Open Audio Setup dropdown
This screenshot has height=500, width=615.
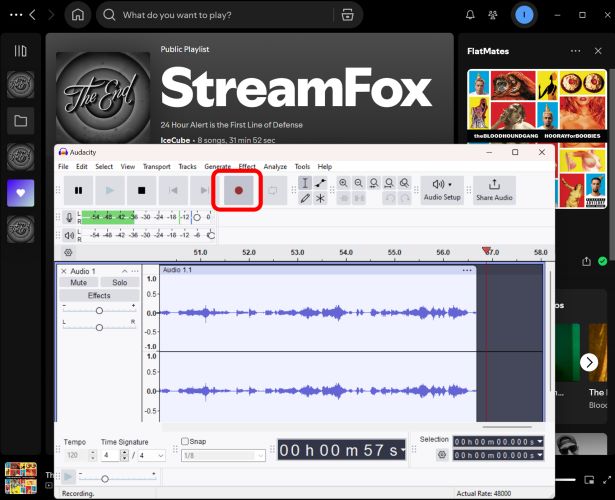pos(442,191)
